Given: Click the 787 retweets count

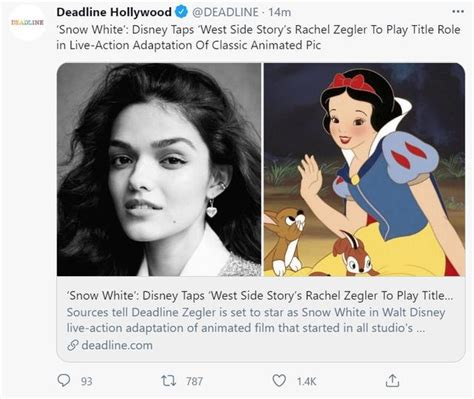Looking at the screenshot, I should [194, 381].
